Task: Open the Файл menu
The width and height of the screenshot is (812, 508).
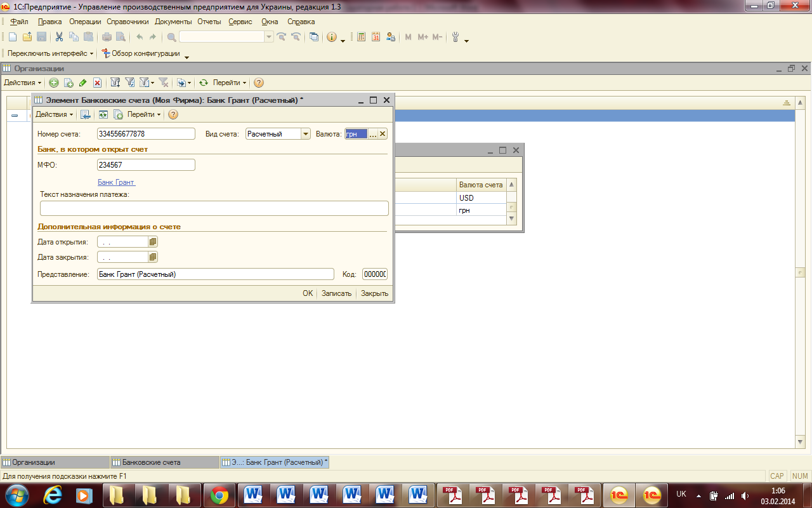Action: (19, 22)
